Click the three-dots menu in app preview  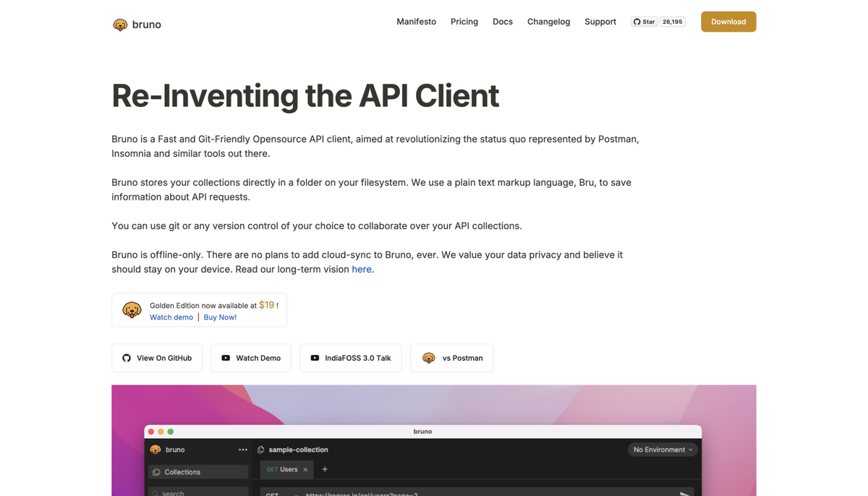243,450
